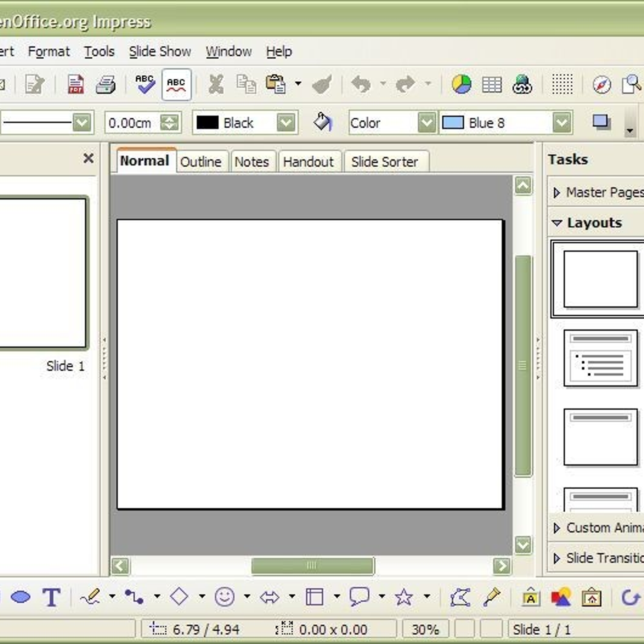Adjust the line width stepper
Screen dimensions: 644x644
169,123
